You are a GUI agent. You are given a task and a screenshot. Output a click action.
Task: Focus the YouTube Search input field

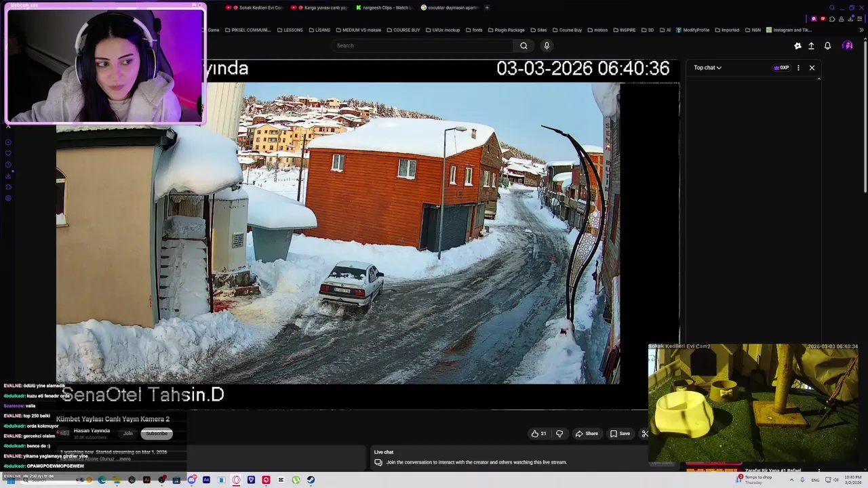click(x=422, y=45)
